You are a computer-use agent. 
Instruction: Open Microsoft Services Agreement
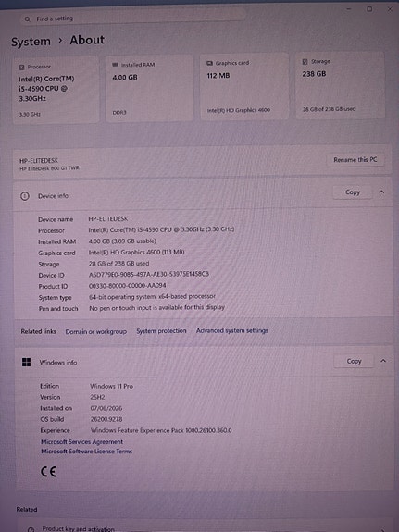click(81, 441)
